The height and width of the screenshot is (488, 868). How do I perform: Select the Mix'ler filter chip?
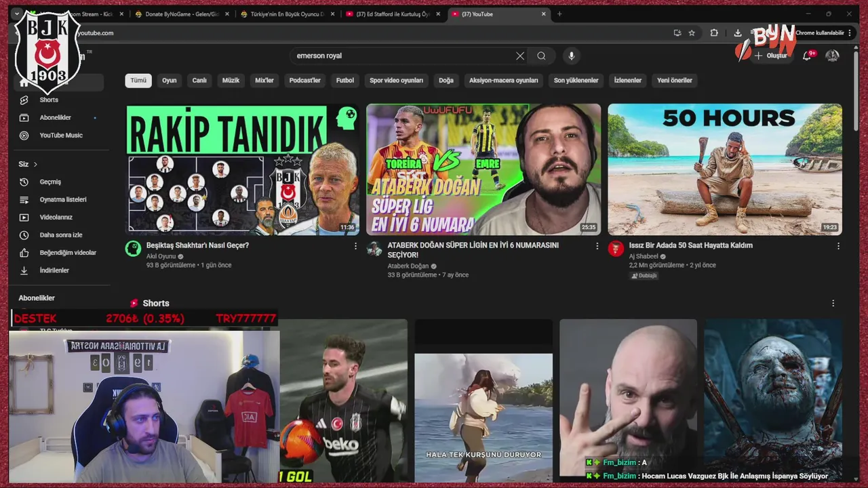264,80
